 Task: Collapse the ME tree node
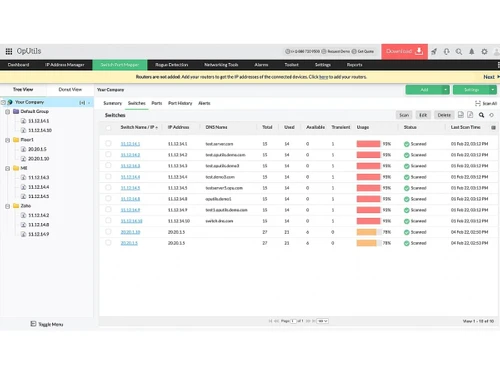(x=7, y=168)
